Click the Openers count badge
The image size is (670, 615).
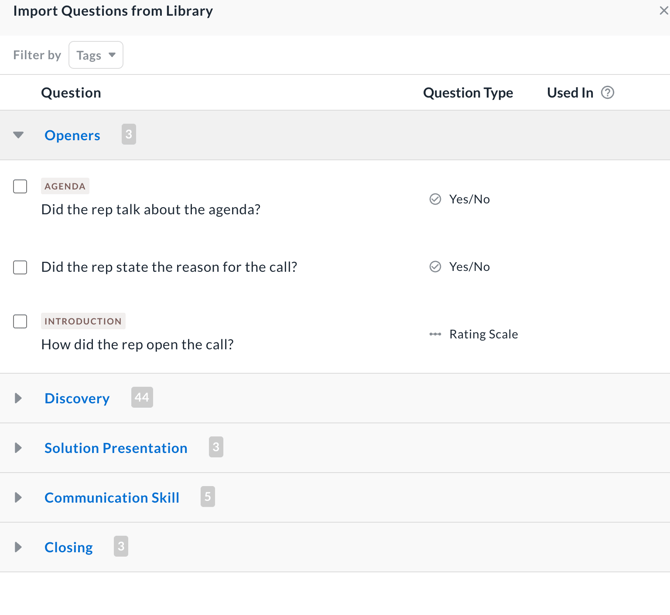click(x=128, y=135)
